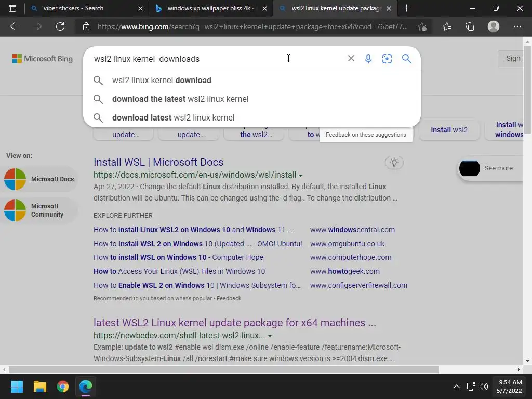Click the horizontal scrollbar right arrow
The image size is (532, 399).
[519, 369]
